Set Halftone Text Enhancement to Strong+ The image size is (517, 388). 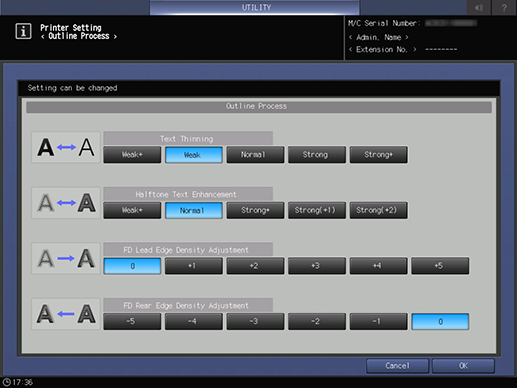coord(255,210)
